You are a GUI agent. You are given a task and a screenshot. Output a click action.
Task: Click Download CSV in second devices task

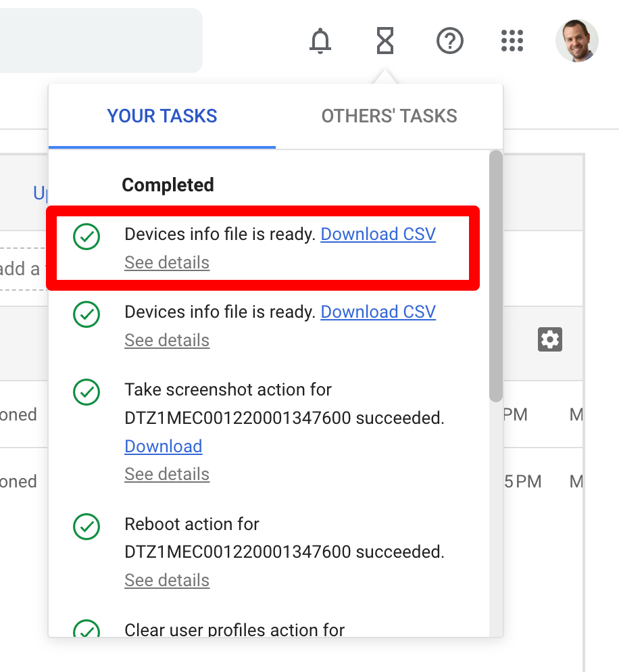click(378, 312)
